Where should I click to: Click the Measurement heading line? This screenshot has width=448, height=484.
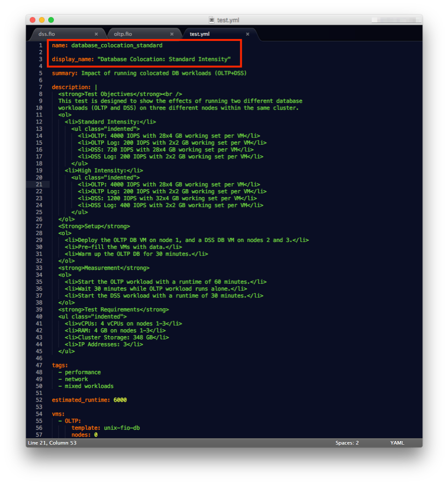click(104, 268)
